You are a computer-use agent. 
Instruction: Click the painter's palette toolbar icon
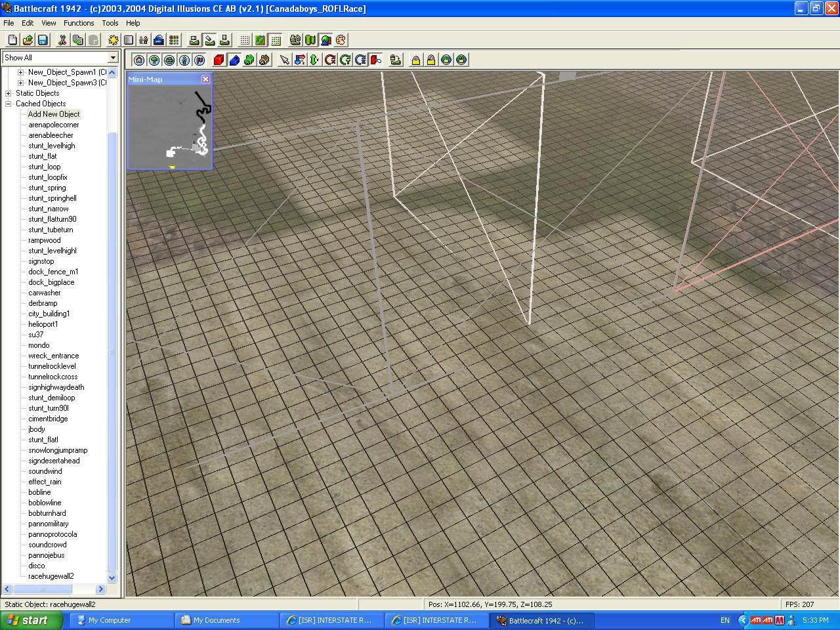click(x=341, y=40)
